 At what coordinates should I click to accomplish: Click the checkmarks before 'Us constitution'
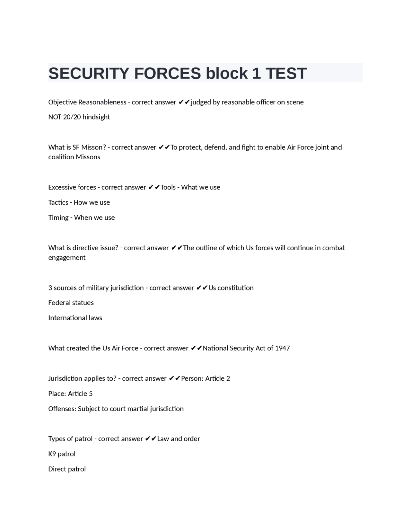tap(202, 288)
